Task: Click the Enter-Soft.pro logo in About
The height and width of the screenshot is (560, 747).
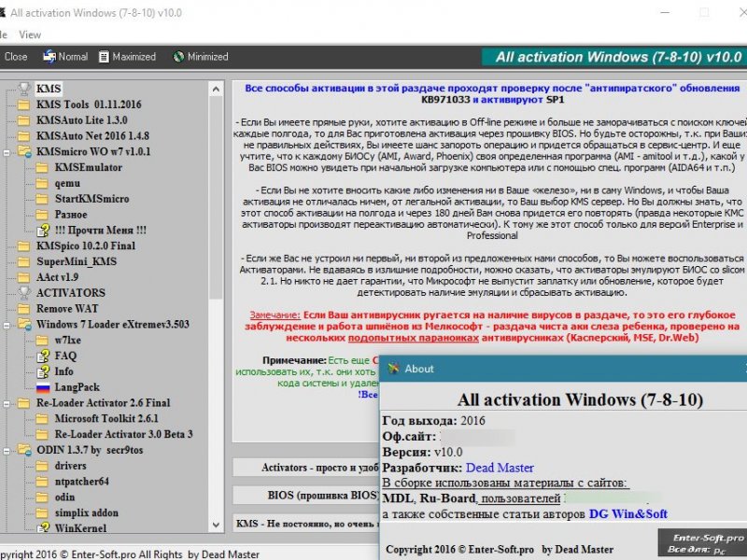Action: tap(703, 544)
